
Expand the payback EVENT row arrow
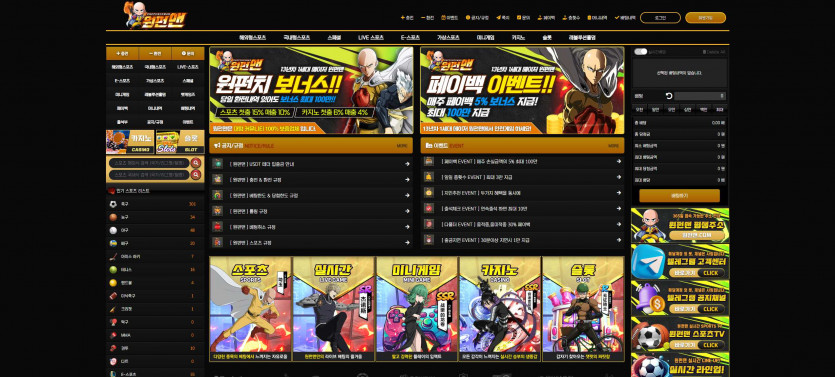(x=619, y=161)
